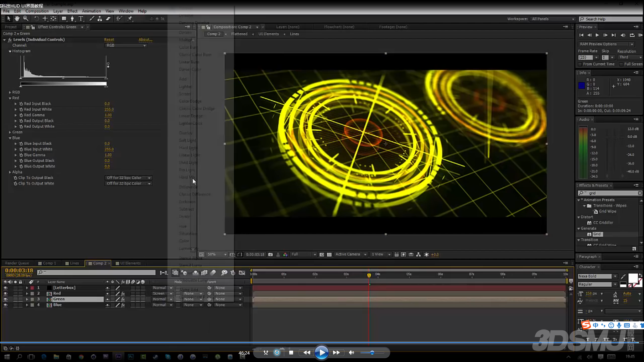Hide the Letterbox layer eye
The image size is (644, 362).
pos(5,288)
